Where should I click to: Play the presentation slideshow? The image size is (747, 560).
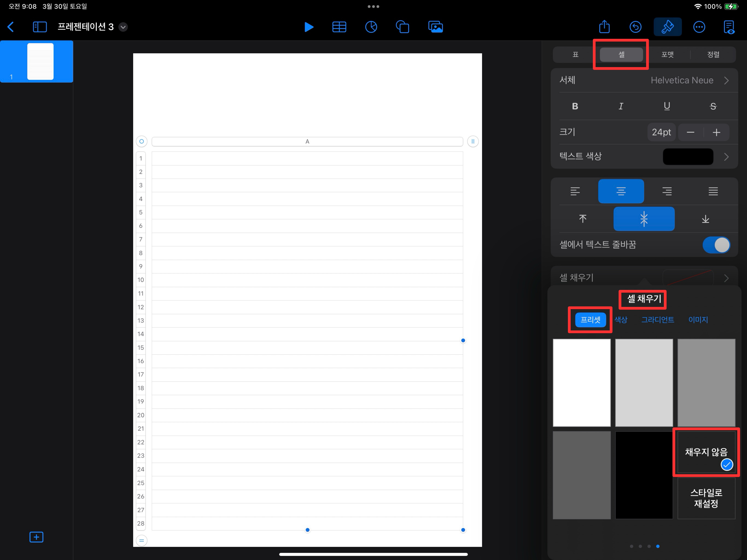coord(308,27)
